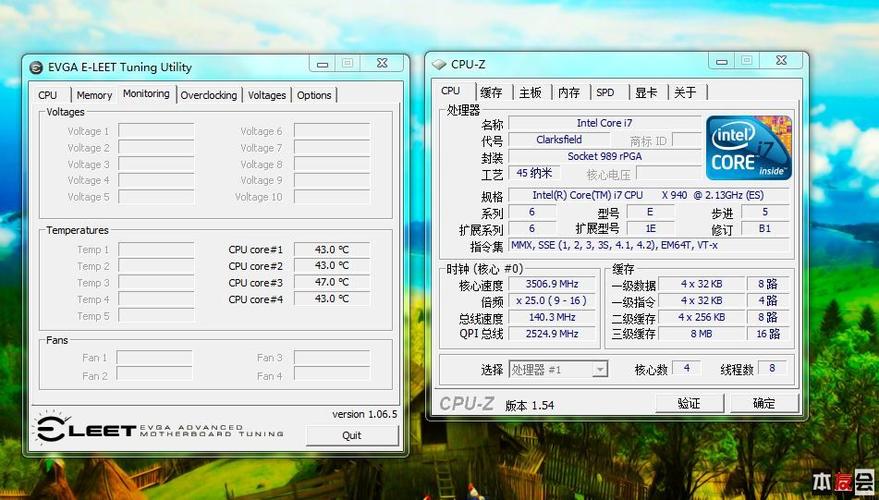
Task: Select the Monitoring tab in E-LEET
Action: [146, 94]
